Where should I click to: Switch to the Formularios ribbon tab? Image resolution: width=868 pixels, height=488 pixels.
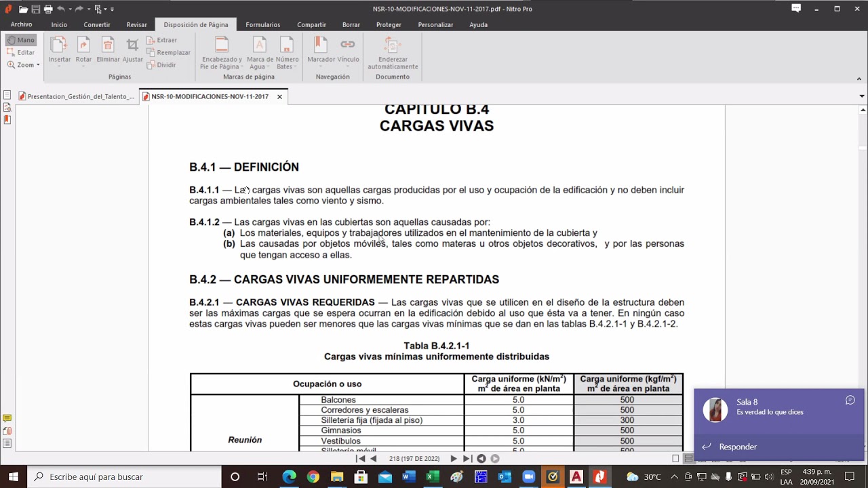(262, 24)
